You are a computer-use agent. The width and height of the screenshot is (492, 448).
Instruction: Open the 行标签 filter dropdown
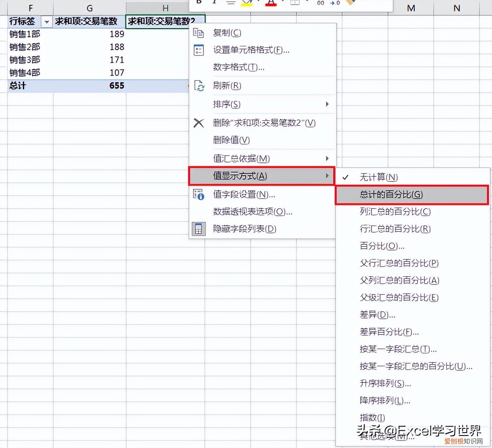[47, 21]
